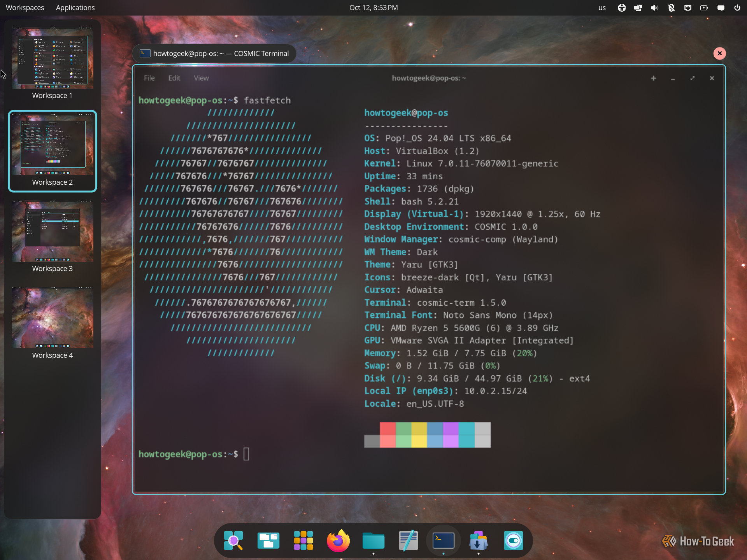Image resolution: width=747 pixels, height=560 pixels.
Task: Click the 'Terminal Font: Noto Sans Mono' line
Action: [x=458, y=315]
